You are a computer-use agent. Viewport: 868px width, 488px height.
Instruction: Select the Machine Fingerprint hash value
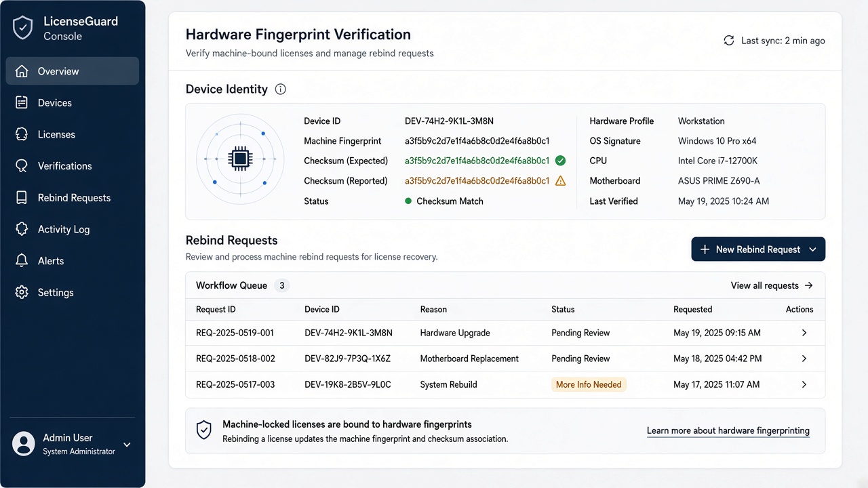click(x=477, y=141)
